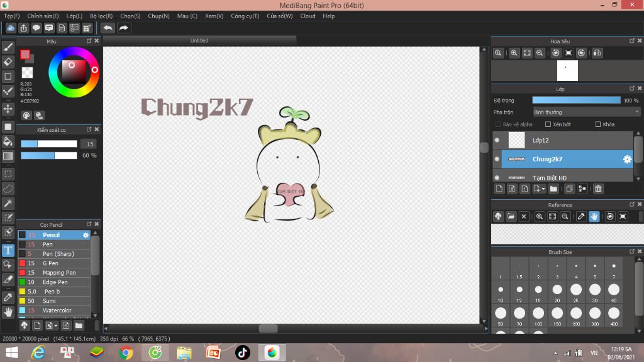This screenshot has height=362, width=644.
Task: Select the Hand tool
Action: tap(8, 312)
